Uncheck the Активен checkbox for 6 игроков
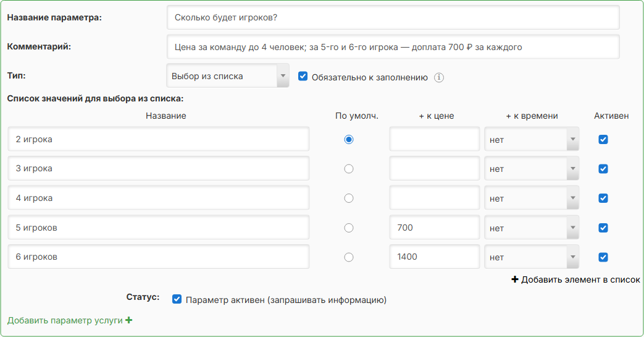The height and width of the screenshot is (337, 644). pyautogui.click(x=603, y=257)
